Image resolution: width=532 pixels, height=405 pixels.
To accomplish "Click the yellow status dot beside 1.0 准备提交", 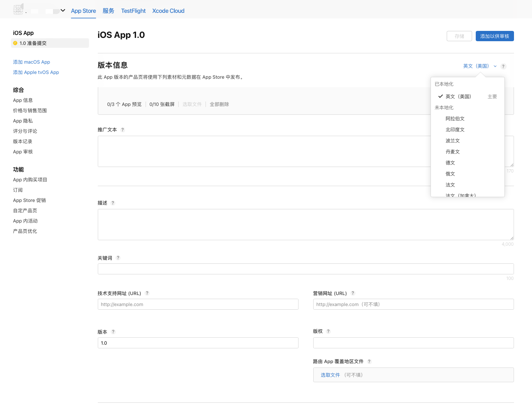I will click(15, 43).
